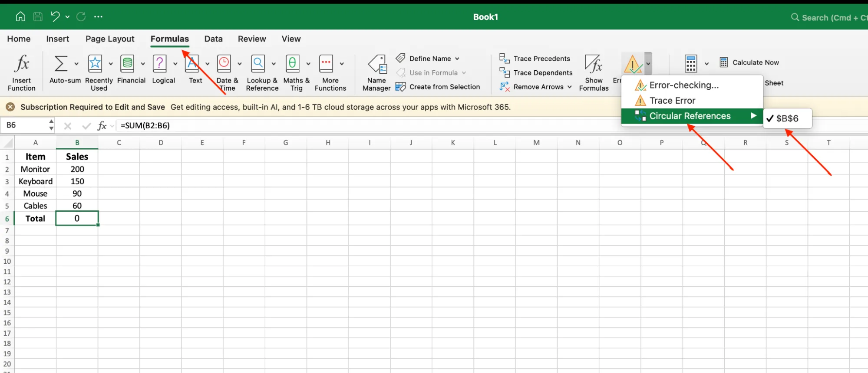
Task: Click the formula bar confirm checkmark
Action: (x=86, y=126)
